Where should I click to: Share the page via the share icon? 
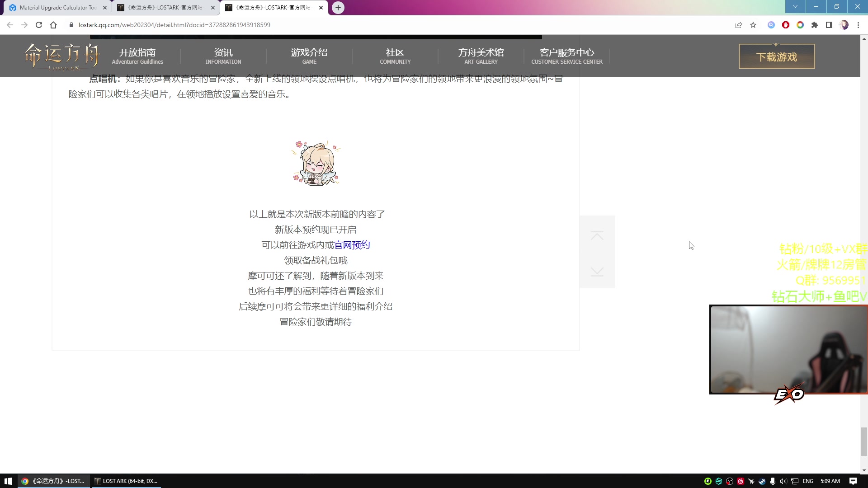tap(738, 25)
